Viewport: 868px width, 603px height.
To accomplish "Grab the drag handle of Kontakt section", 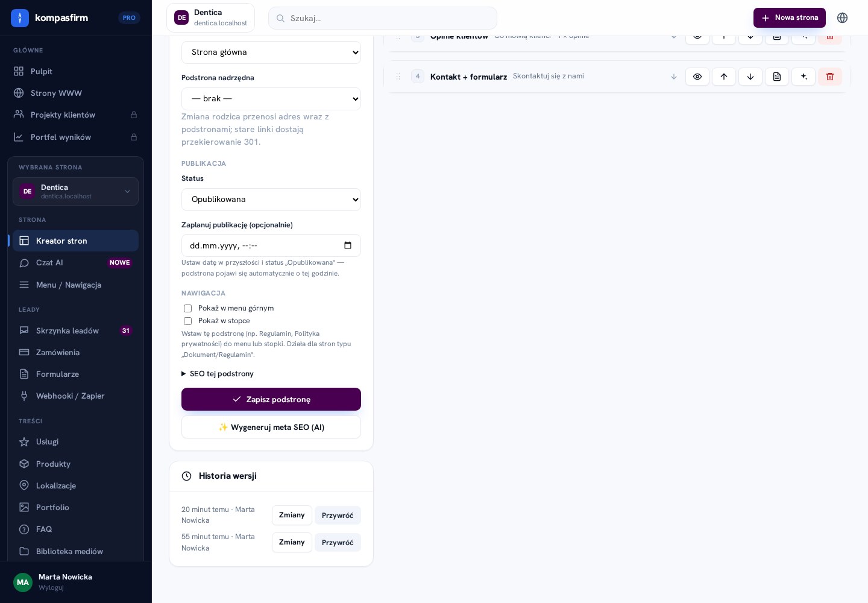I will click(x=398, y=77).
